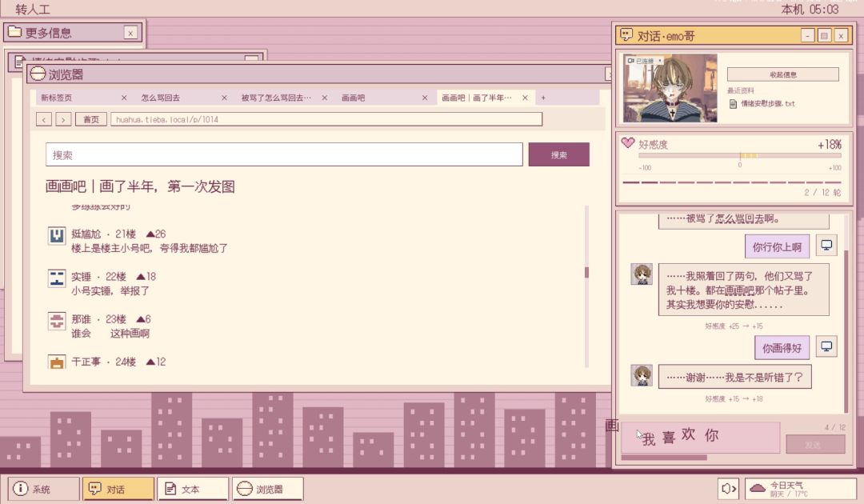The image size is (864, 504).
Task: Click avatar of user 那谁
Action: pos(57,321)
